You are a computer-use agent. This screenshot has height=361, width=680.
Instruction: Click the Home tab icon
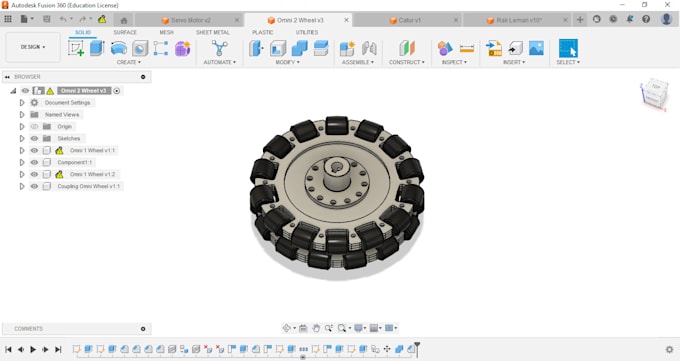coord(124,20)
